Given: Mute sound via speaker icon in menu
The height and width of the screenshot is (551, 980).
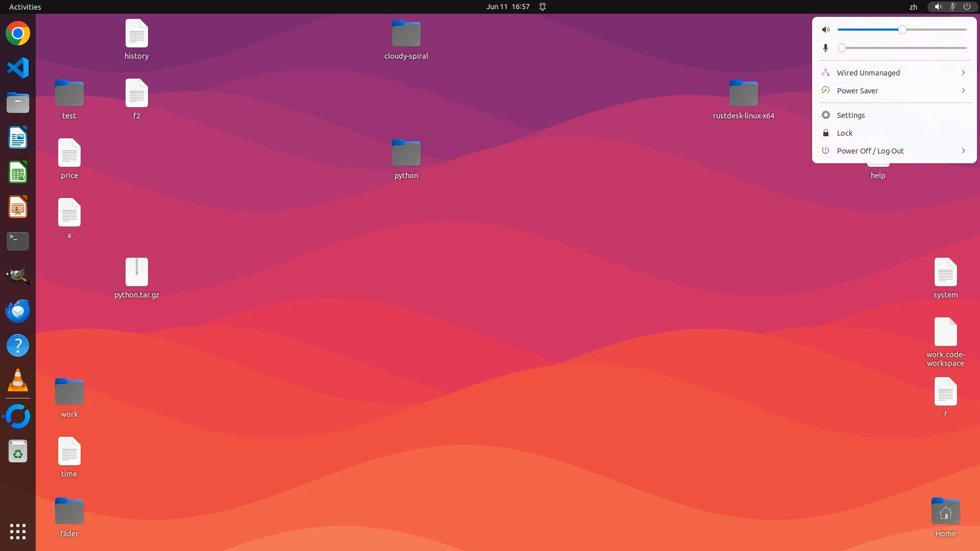Looking at the screenshot, I should point(826,30).
